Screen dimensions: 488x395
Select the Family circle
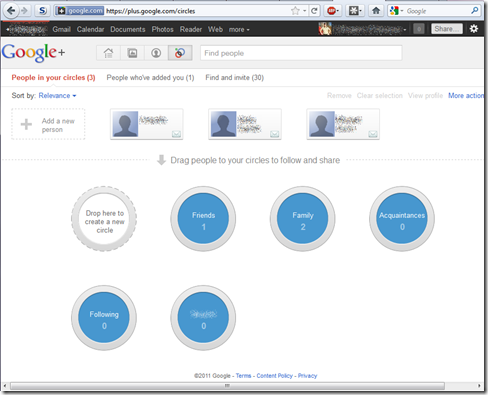click(303, 219)
